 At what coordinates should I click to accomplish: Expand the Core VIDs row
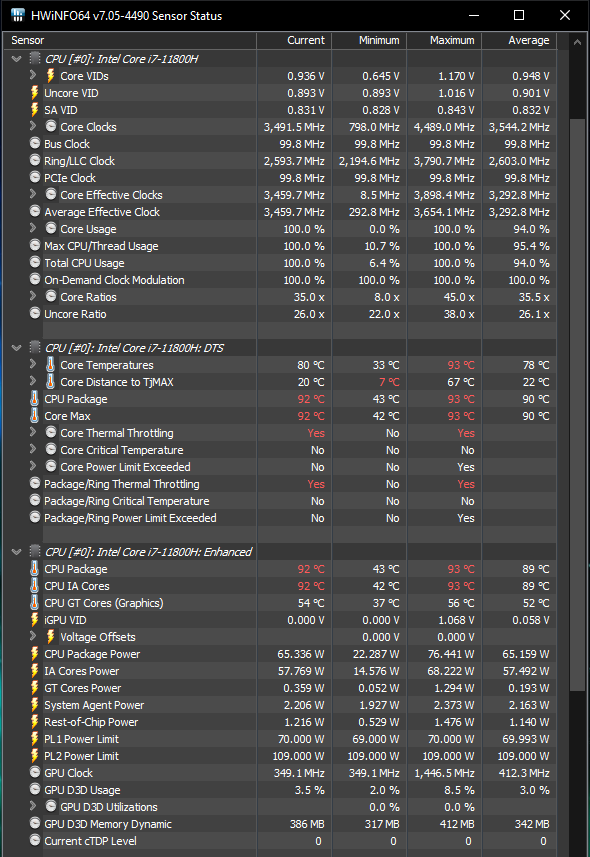(x=33, y=75)
